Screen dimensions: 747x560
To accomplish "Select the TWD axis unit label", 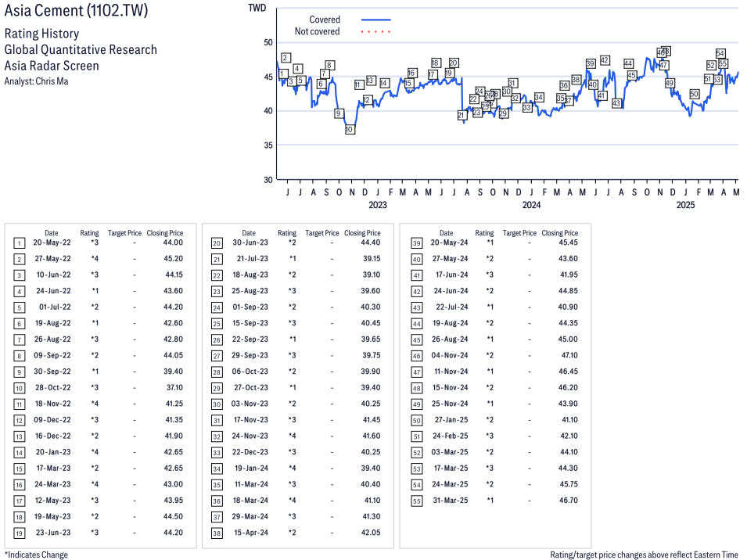I will point(257,8).
